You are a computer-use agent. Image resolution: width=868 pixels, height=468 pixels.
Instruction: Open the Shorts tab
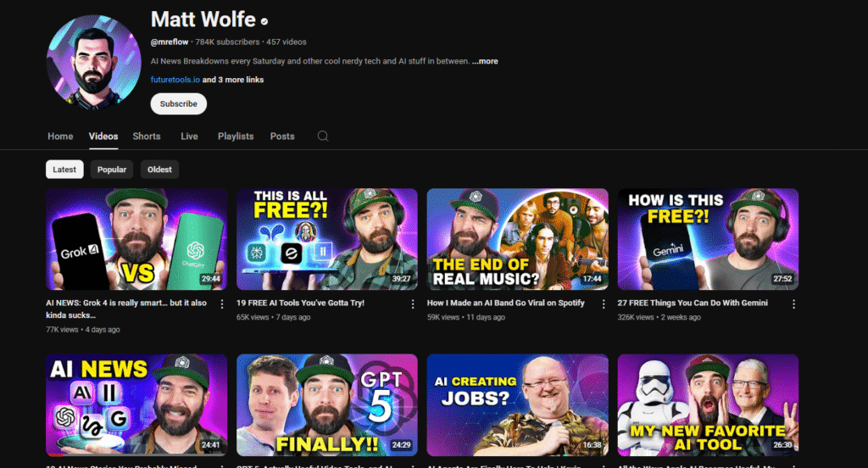[147, 136]
